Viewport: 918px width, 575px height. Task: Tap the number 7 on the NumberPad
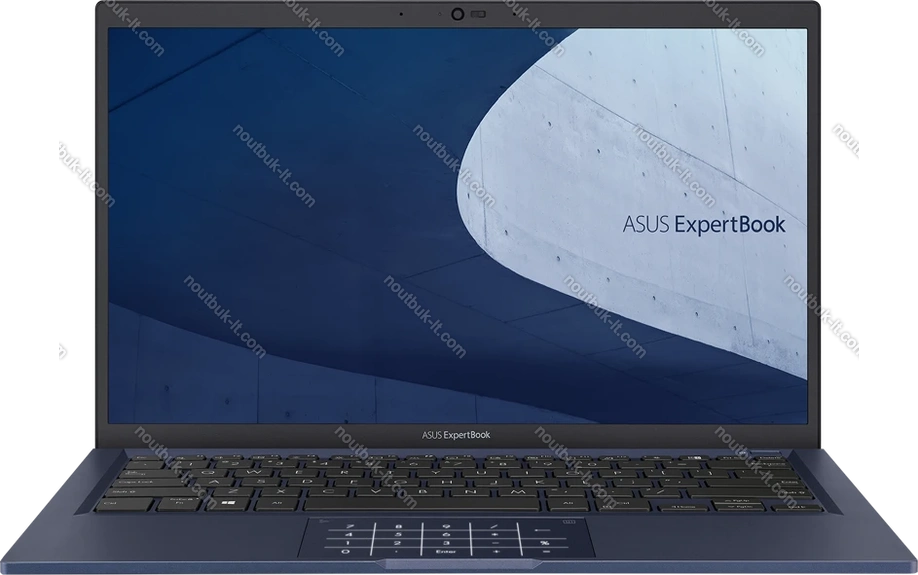coord(351,526)
